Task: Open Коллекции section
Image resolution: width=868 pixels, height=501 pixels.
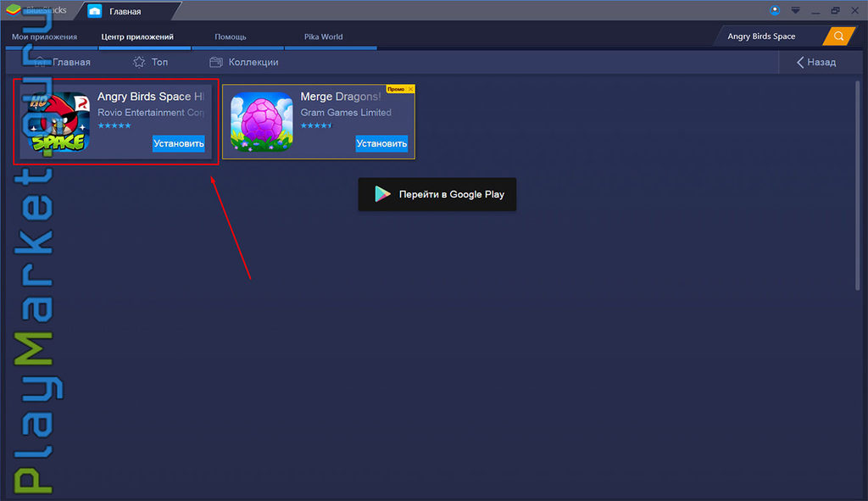Action: [244, 63]
